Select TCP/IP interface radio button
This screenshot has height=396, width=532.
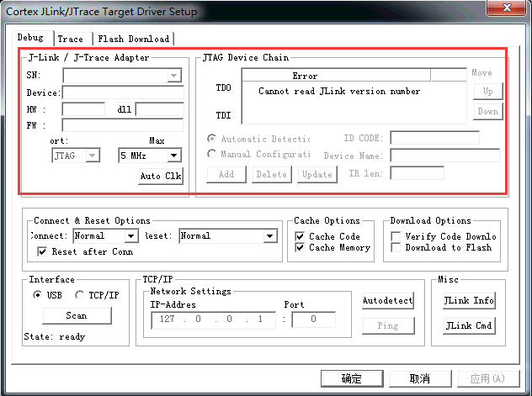point(79,295)
